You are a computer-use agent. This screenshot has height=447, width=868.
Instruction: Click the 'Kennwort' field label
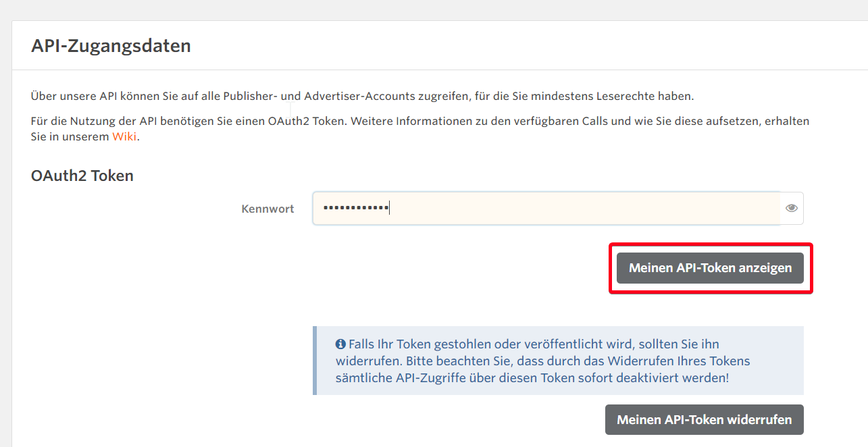[x=267, y=209]
